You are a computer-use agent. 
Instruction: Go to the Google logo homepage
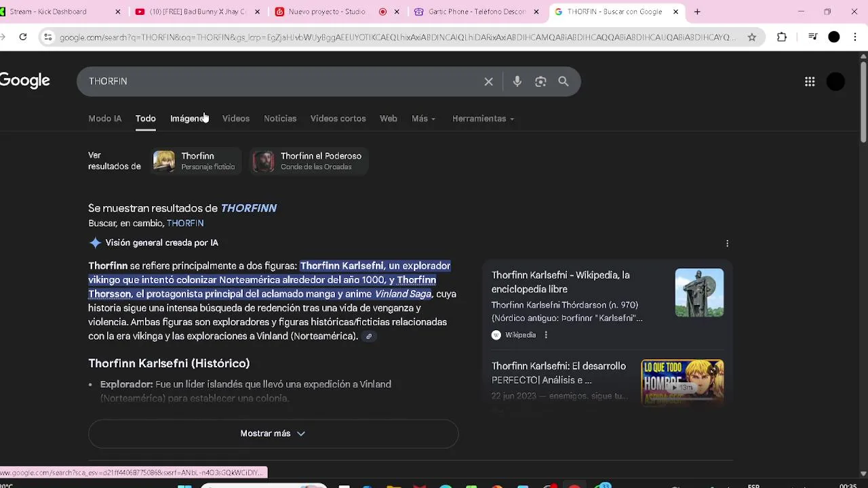coord(25,81)
